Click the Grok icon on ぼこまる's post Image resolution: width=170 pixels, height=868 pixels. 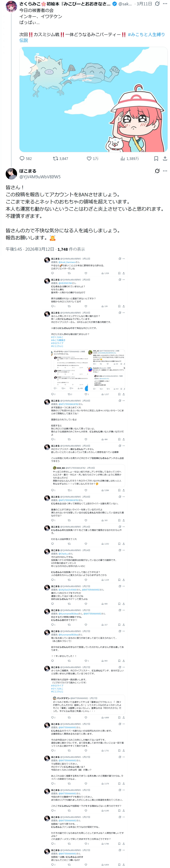[157, 171]
